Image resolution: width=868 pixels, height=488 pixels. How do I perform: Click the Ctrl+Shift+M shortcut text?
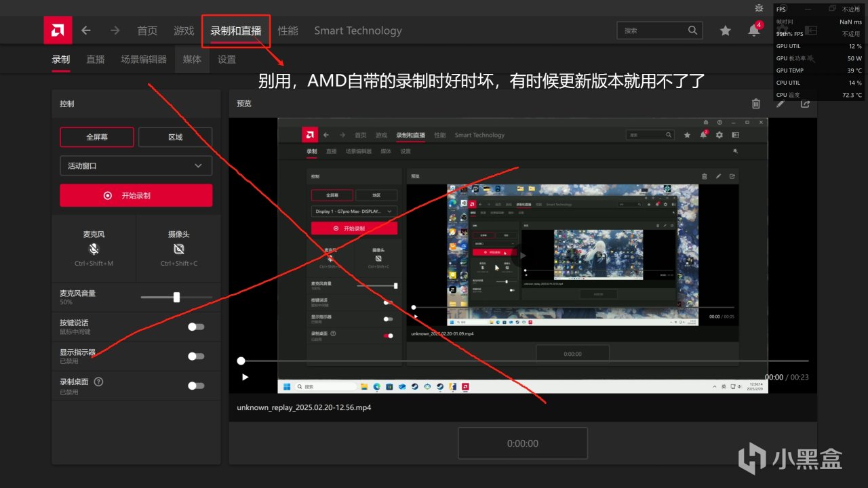click(94, 263)
